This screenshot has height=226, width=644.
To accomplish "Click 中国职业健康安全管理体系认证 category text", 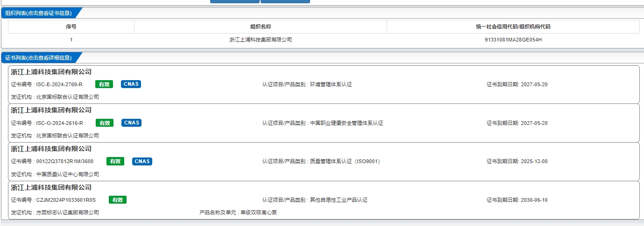I will [347, 123].
